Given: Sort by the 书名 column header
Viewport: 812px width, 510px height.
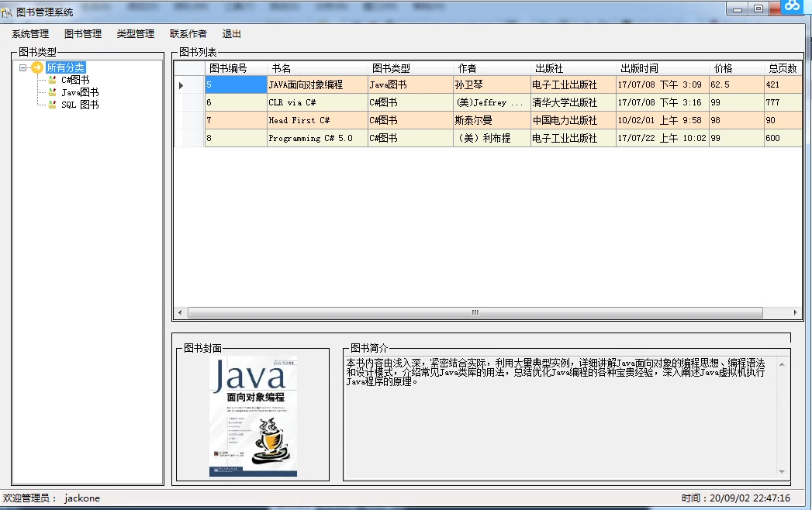Looking at the screenshot, I should click(x=317, y=68).
